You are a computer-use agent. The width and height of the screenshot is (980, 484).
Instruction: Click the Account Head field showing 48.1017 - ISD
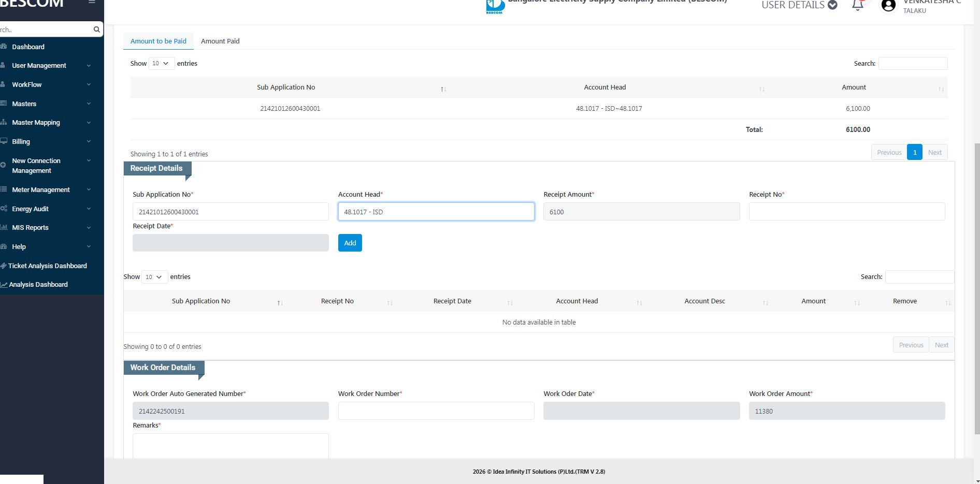pyautogui.click(x=436, y=212)
